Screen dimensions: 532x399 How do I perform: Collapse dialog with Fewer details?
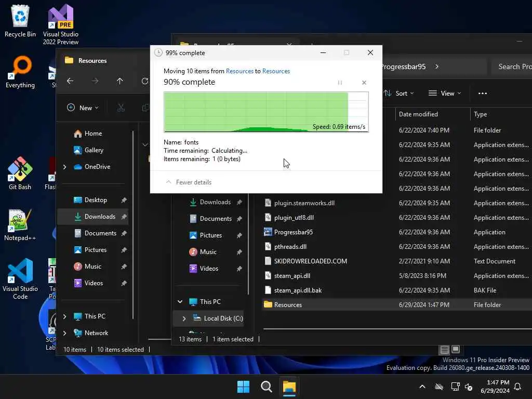(x=189, y=182)
